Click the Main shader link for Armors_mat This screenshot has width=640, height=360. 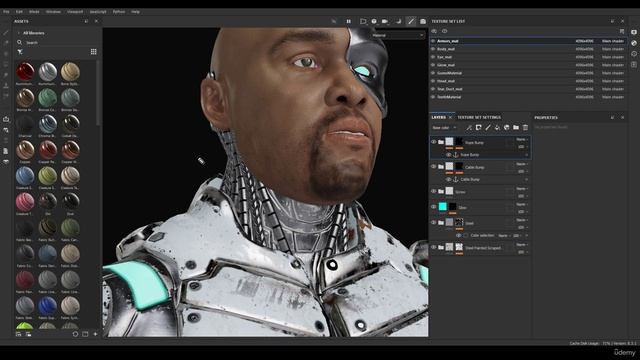[613, 41]
